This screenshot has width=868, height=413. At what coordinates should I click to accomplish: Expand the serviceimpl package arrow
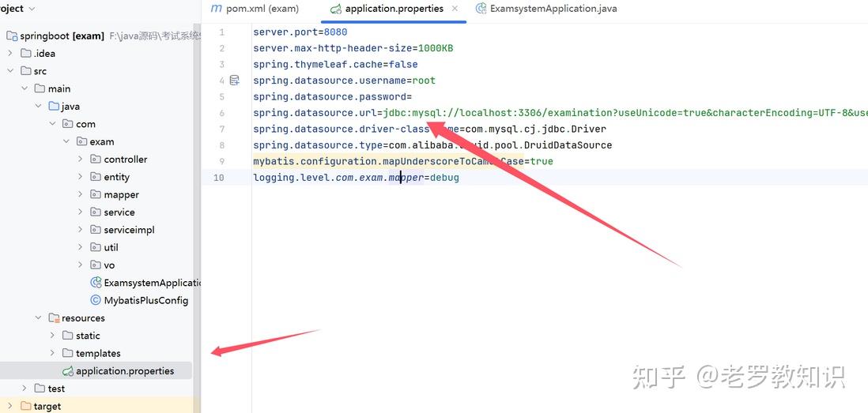81,230
